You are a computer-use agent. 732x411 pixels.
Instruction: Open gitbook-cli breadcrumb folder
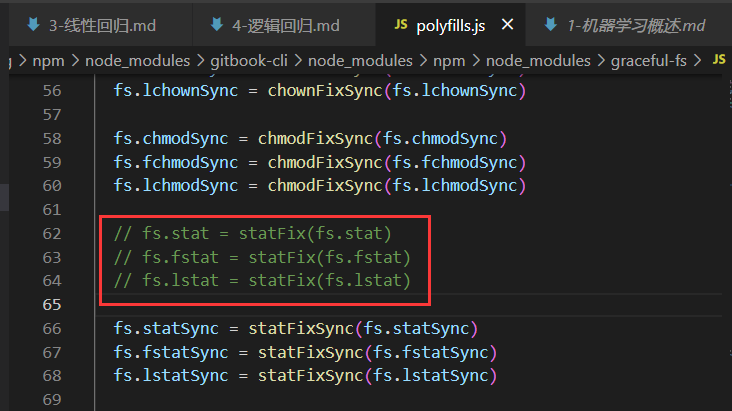click(x=249, y=61)
